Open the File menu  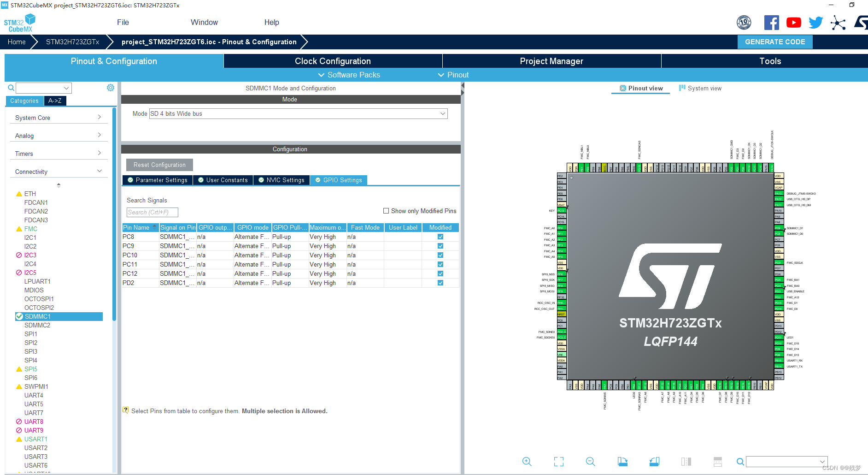(123, 22)
